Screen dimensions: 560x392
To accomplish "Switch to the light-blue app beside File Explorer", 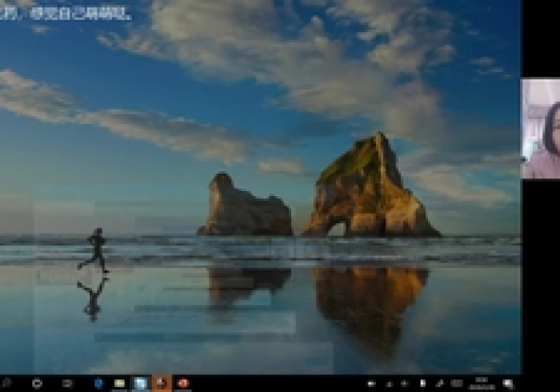I will (140, 384).
